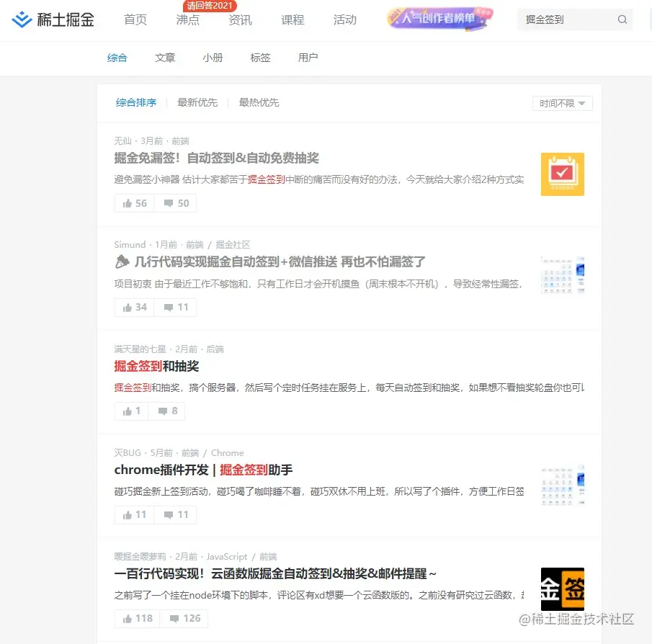Open author 无仙's profile
Viewport: 652px width, 644px height.
coord(122,141)
